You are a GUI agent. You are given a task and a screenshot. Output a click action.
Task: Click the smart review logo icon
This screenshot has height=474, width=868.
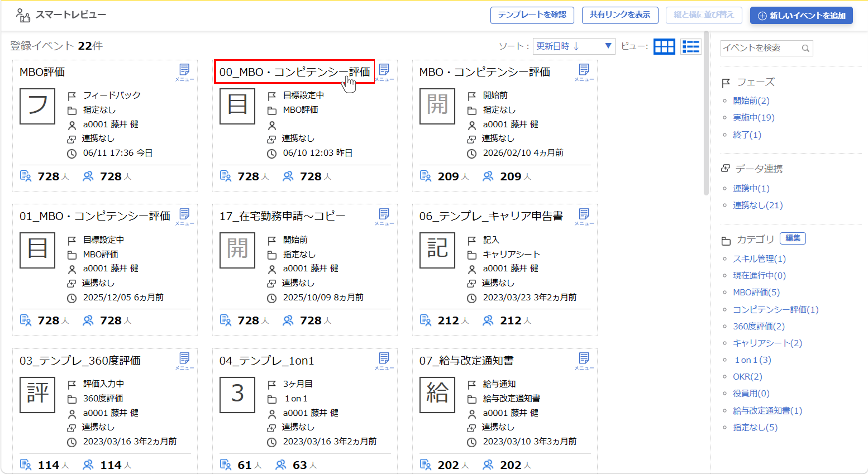[23, 15]
